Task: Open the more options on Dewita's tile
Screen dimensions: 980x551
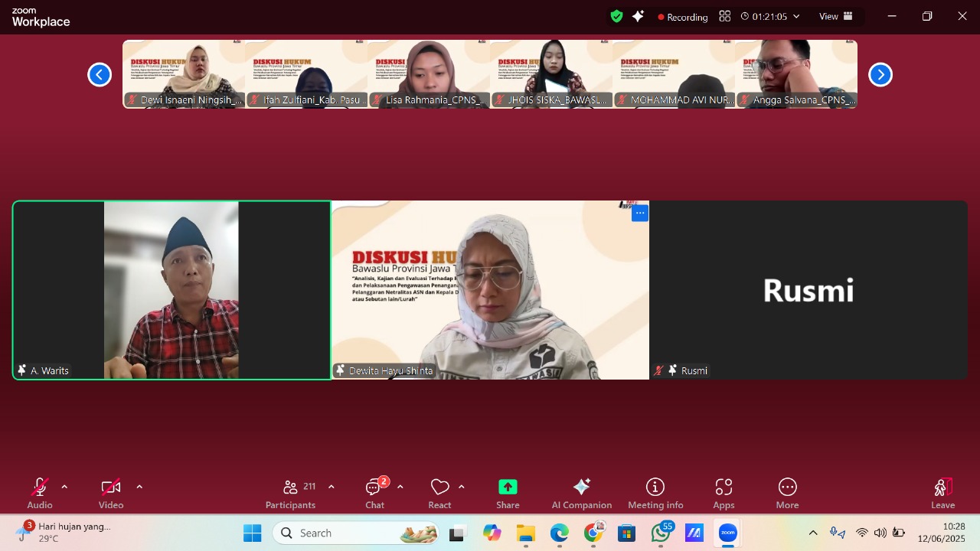Action: click(x=640, y=213)
